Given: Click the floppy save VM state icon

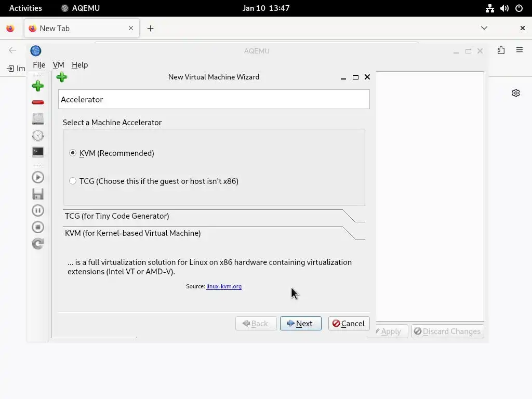Looking at the screenshot, I should pos(37,194).
